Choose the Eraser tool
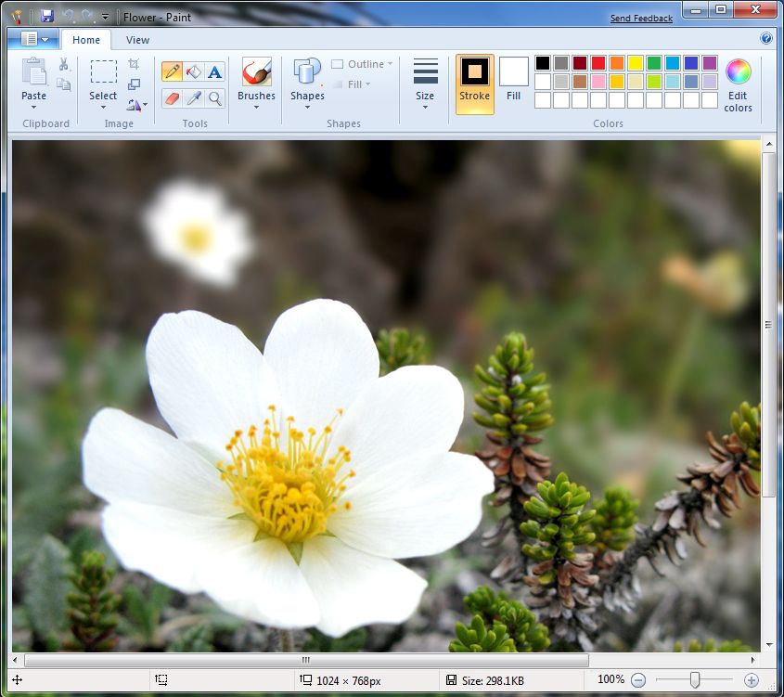784x697 pixels. (172, 98)
